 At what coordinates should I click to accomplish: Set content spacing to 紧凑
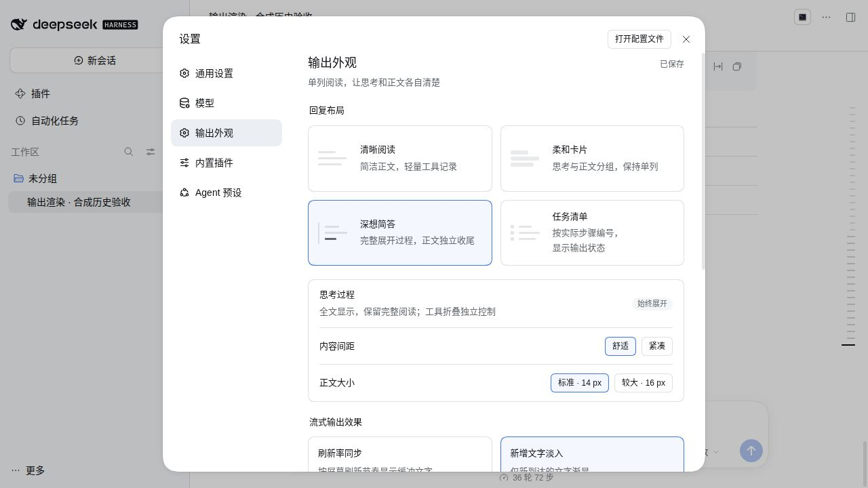click(657, 346)
